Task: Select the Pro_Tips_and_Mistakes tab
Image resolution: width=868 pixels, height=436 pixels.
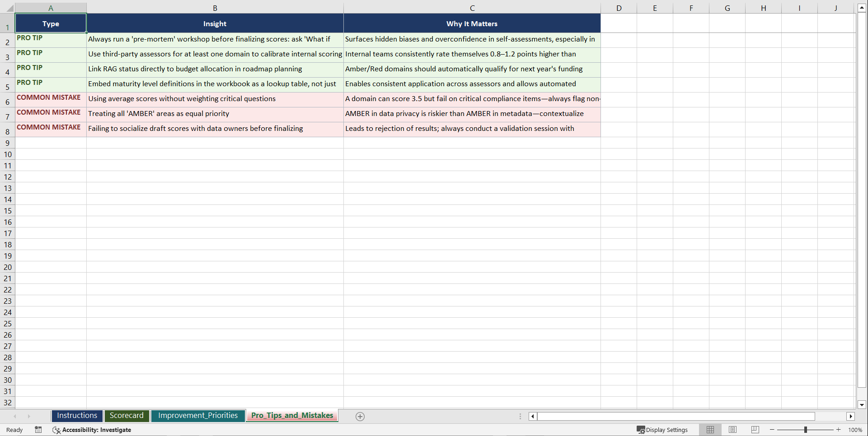Action: [x=292, y=416]
